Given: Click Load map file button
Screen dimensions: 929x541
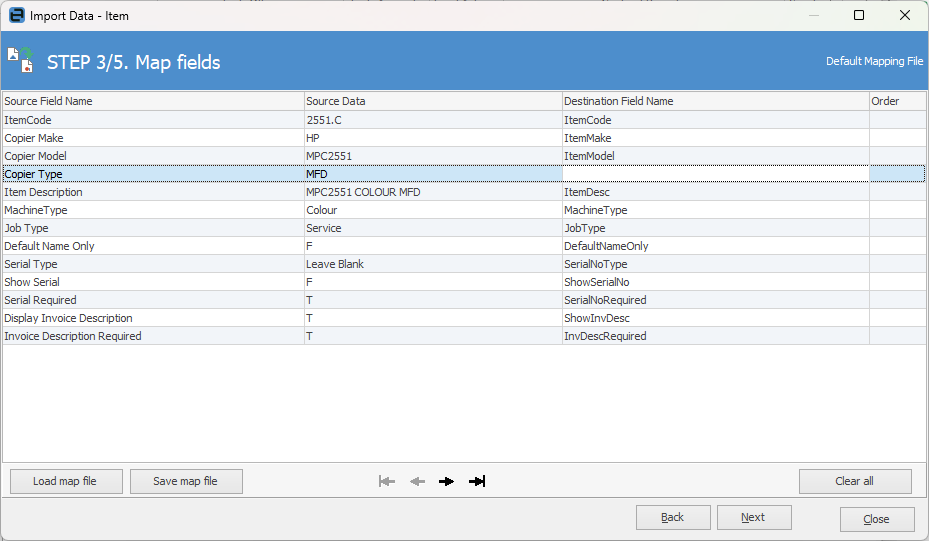Looking at the screenshot, I should pyautogui.click(x=66, y=481).
